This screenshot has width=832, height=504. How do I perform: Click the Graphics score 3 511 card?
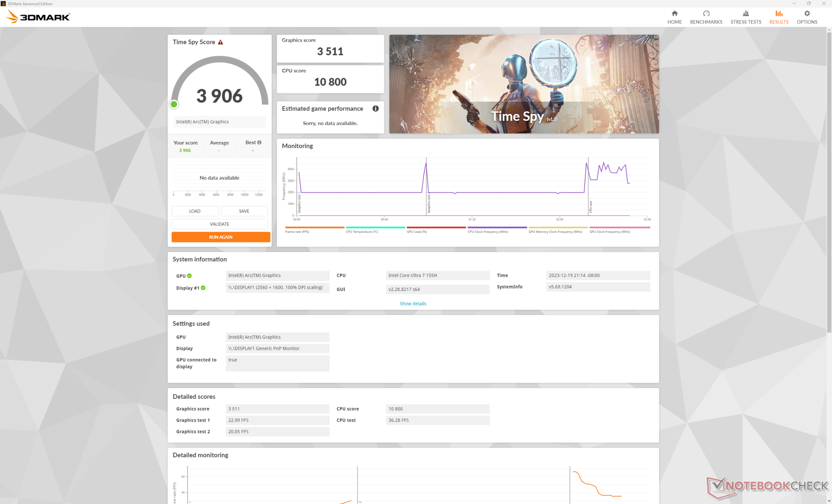[330, 48]
